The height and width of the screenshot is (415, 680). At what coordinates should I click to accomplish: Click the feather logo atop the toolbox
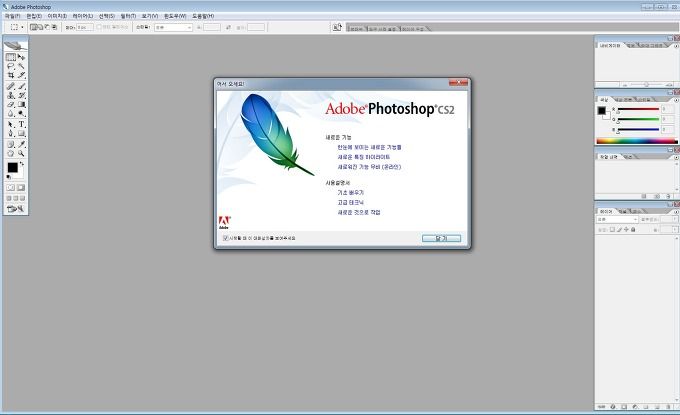[16, 45]
